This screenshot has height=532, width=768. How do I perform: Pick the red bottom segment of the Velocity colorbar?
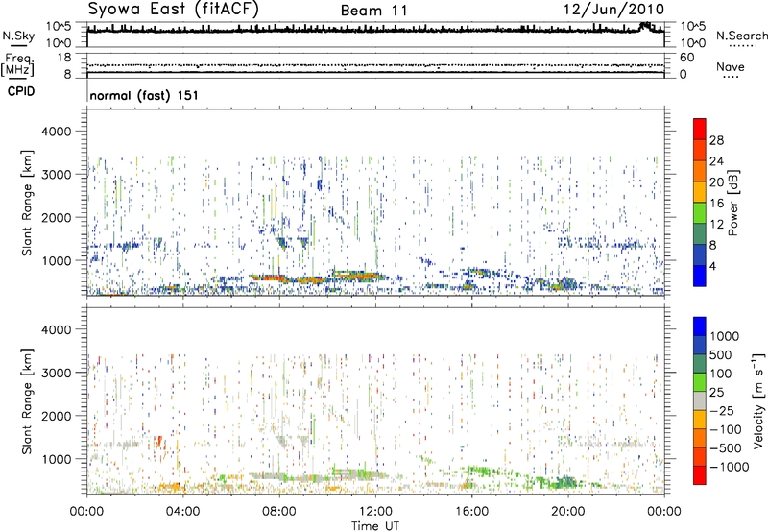(x=700, y=475)
